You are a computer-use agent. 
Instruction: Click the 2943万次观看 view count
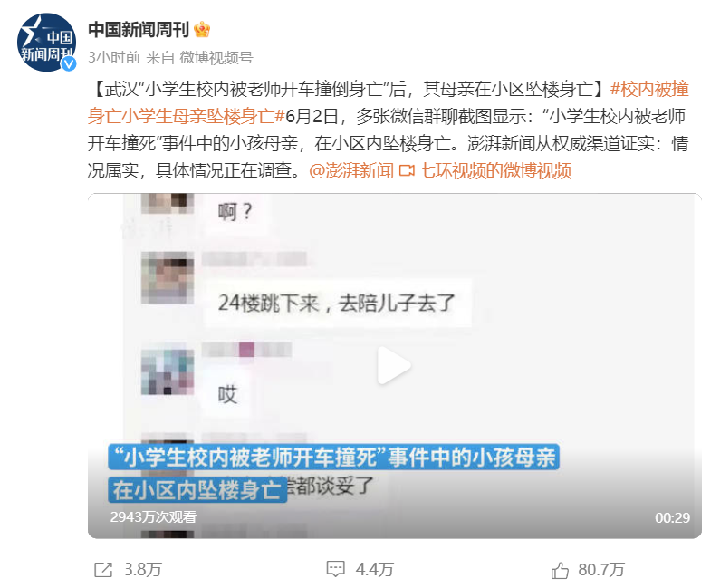click(153, 516)
